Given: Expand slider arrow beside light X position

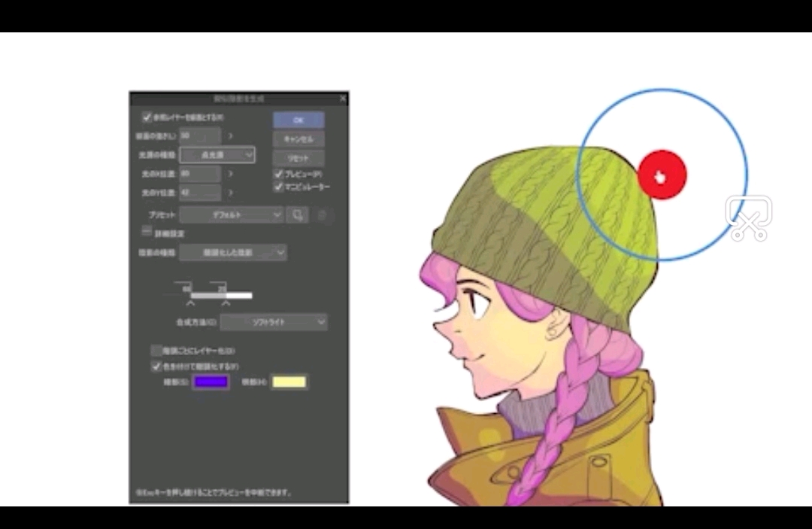Looking at the screenshot, I should pos(231,174).
